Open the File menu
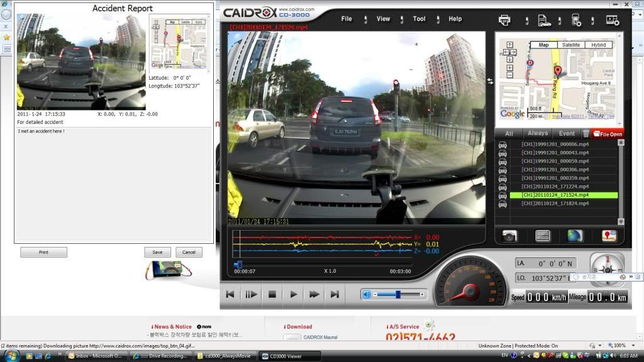The width and height of the screenshot is (644, 362). [x=347, y=19]
